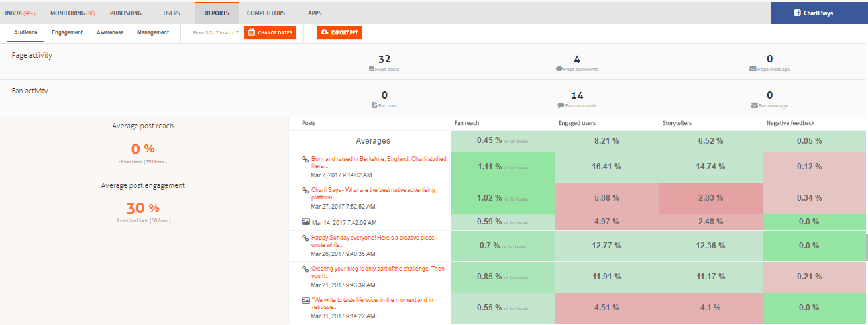Viewport: 868px width, 325px height.
Task: Select the Awareness sub-tab
Action: pyautogui.click(x=110, y=32)
